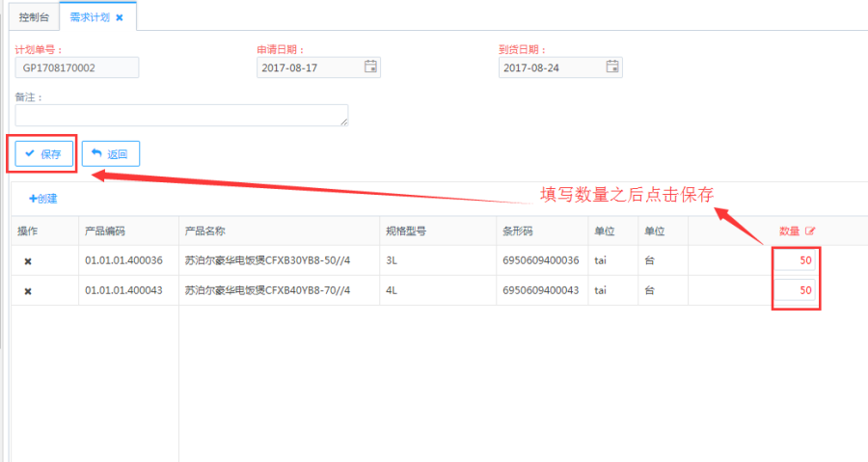Image resolution: width=868 pixels, height=462 pixels.
Task: Select the 需求计划 tab
Action: pyautogui.click(x=89, y=17)
